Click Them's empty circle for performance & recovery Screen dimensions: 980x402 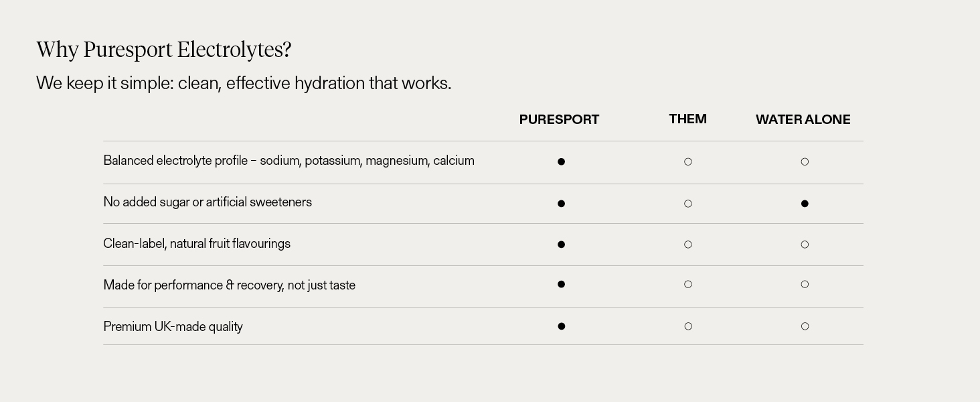coord(687,284)
